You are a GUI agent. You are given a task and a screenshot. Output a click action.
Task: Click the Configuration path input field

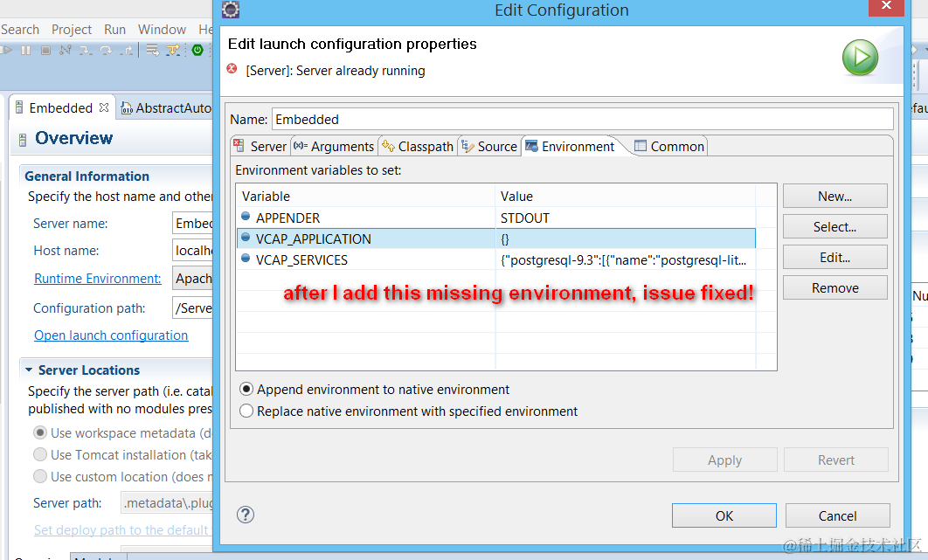(x=192, y=308)
